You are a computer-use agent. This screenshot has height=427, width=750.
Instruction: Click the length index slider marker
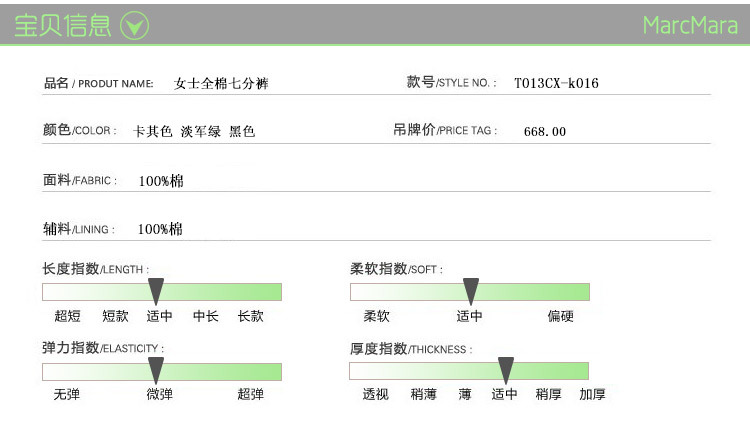point(156,291)
